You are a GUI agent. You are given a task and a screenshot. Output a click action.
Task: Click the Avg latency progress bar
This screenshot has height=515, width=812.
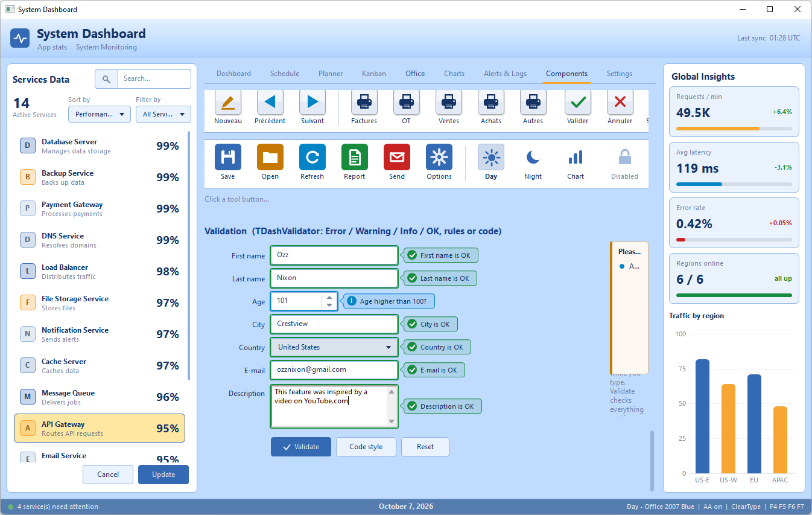click(734, 184)
